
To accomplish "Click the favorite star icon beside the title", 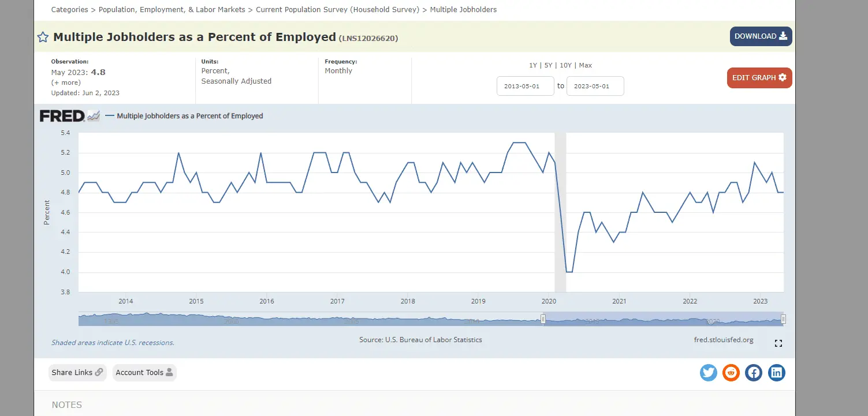I will [43, 38].
